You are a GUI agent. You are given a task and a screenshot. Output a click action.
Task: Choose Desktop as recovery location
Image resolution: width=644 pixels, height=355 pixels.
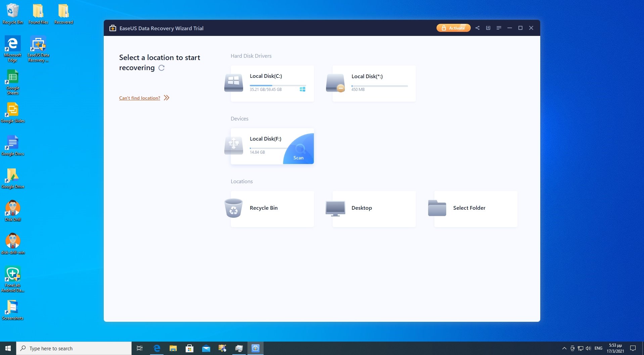tap(374, 209)
